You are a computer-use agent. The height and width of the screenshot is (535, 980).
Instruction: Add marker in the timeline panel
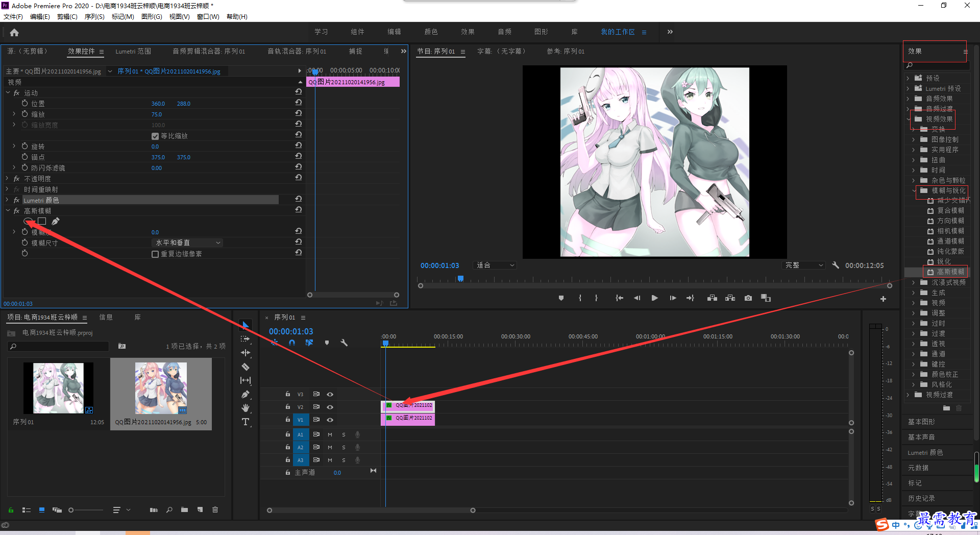click(x=327, y=343)
